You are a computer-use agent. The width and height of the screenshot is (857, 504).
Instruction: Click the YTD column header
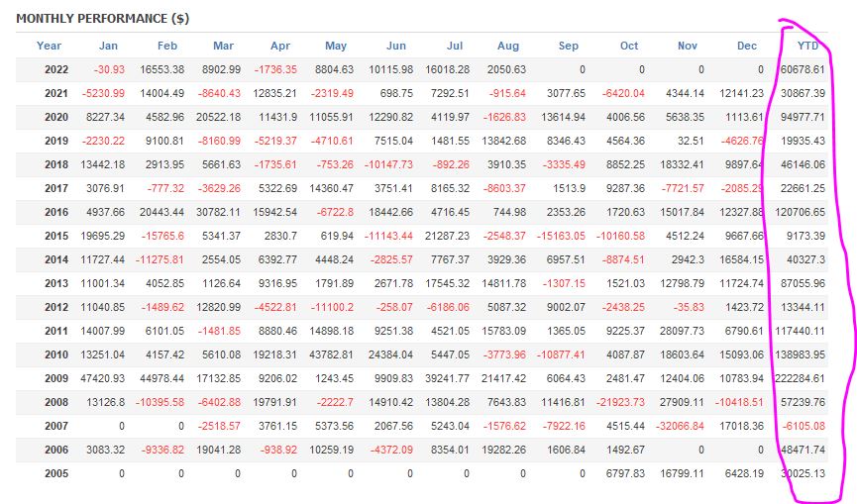[806, 46]
